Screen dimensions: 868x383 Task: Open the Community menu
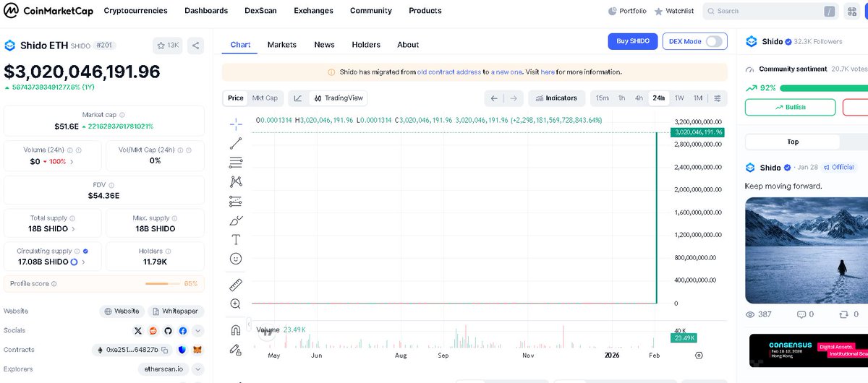point(371,11)
